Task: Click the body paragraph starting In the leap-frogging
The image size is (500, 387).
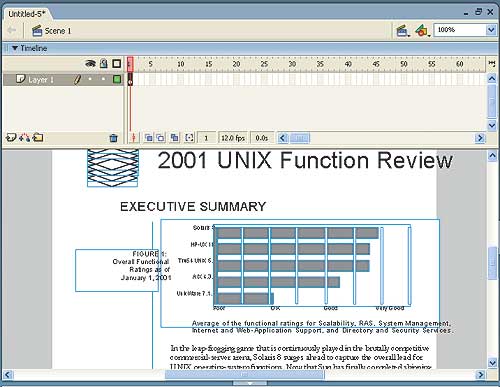Action: click(300, 357)
